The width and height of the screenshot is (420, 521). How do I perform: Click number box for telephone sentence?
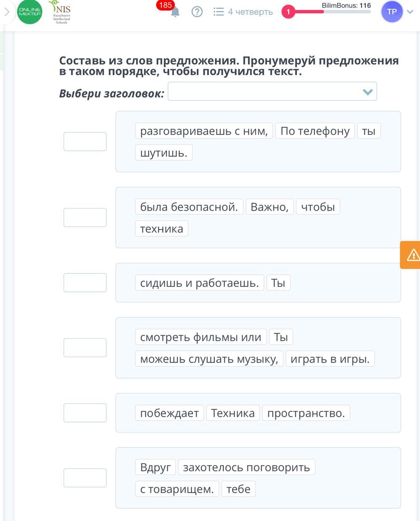[85, 142]
